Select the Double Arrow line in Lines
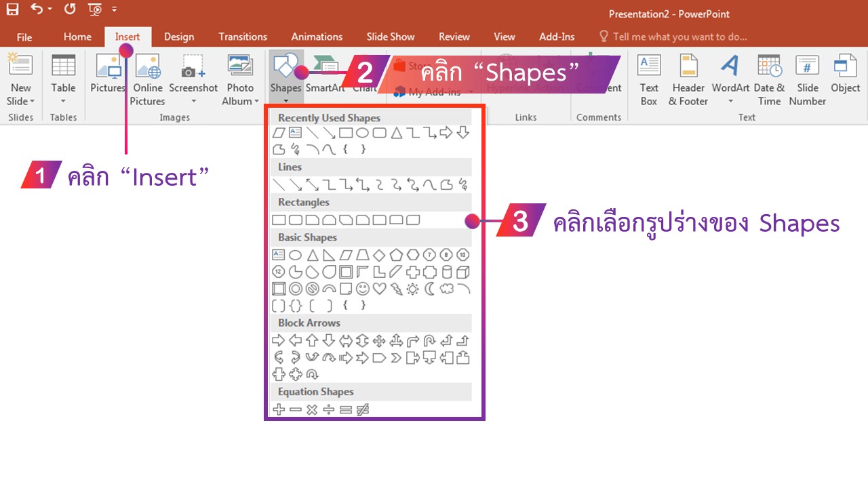868x488 pixels. 312,184
